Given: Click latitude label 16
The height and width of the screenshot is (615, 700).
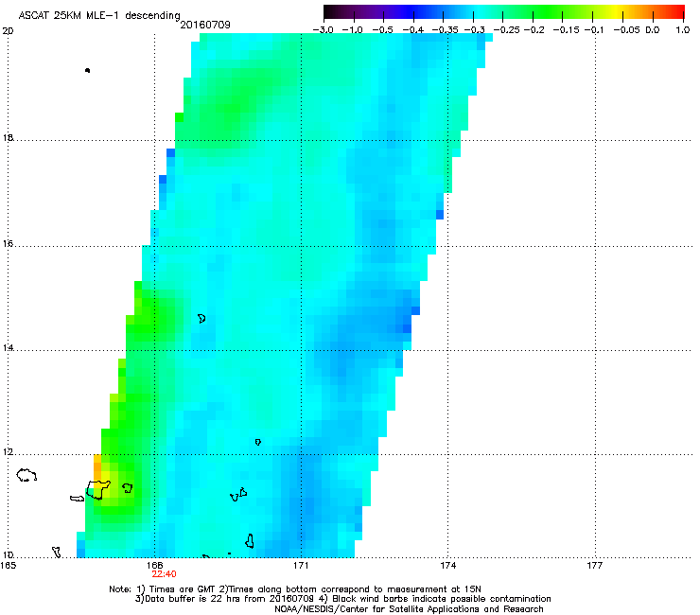Looking at the screenshot, I should point(8,243).
